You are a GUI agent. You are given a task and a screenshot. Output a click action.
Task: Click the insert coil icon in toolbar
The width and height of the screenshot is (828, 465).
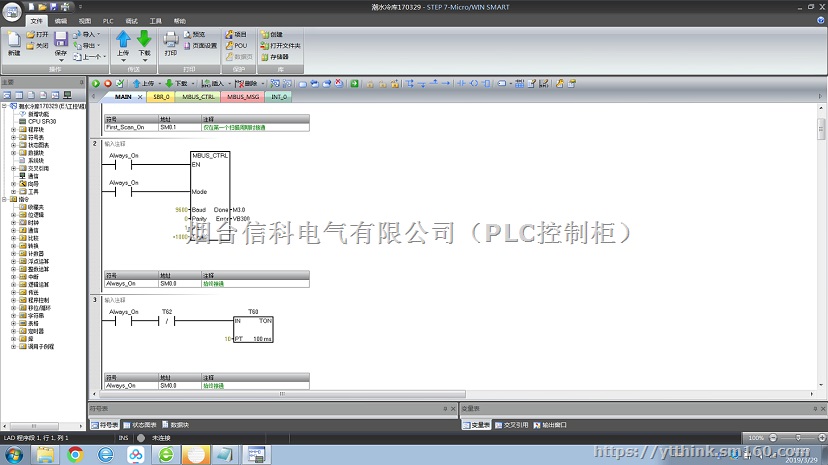coord(474,83)
